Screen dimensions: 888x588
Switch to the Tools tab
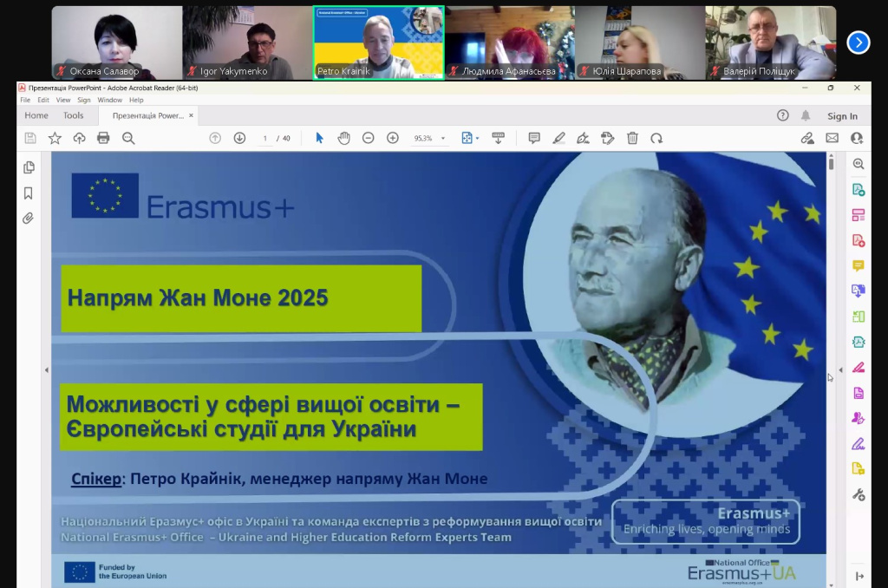click(x=73, y=115)
